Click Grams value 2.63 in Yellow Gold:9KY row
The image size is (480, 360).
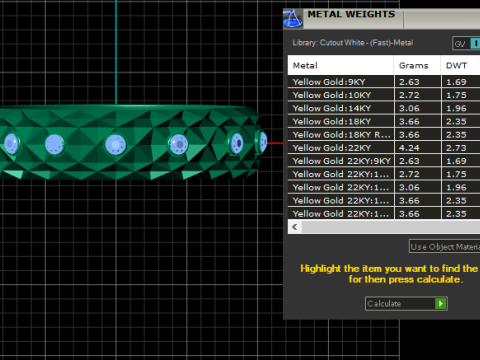point(409,82)
